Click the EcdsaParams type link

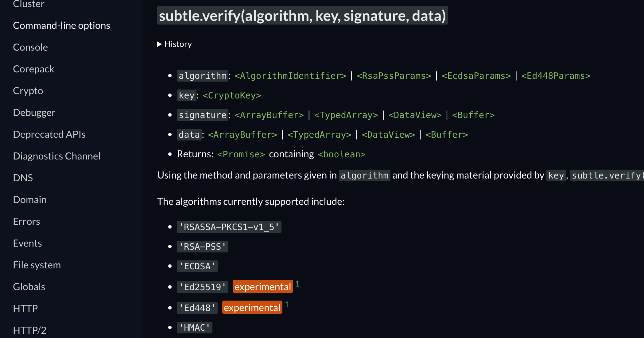click(x=476, y=76)
